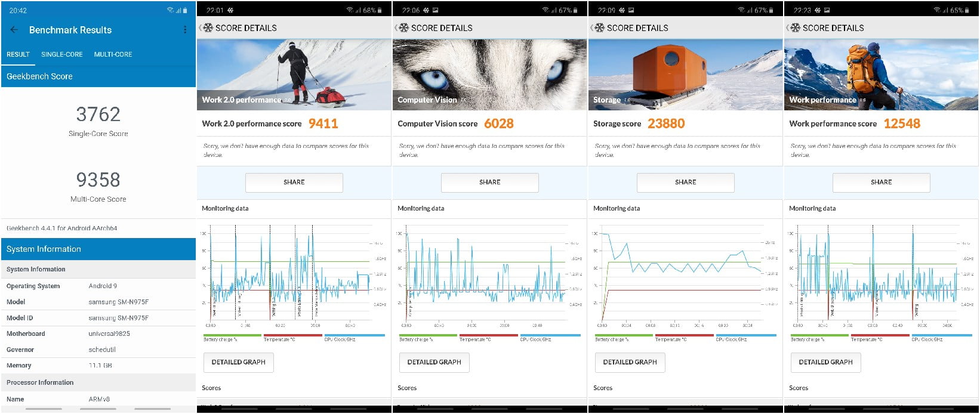Switch to the MULTI-CORE tab

pyautogui.click(x=113, y=54)
